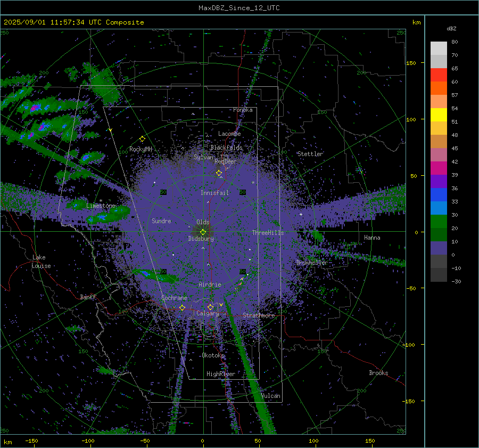Click the -30 legend value
479x448 pixels.
coord(456,281)
